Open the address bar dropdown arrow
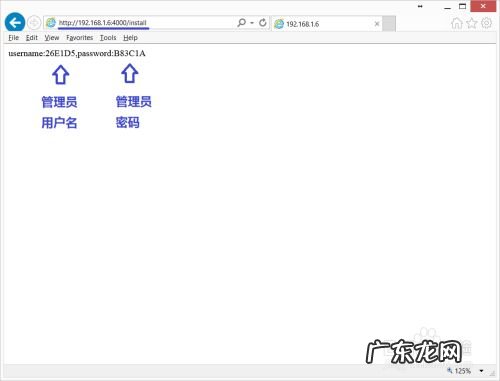 [x=252, y=23]
